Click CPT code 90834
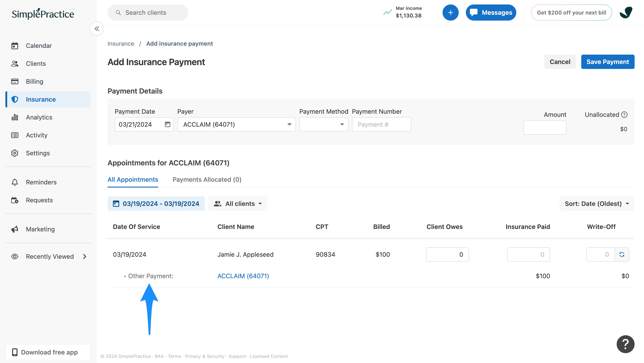This screenshot has width=644, height=363. click(x=325, y=254)
